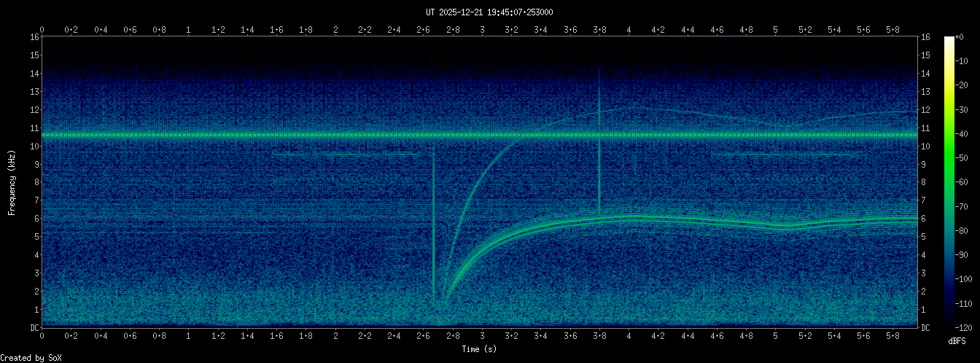Click the DC label on the left frequency axis
The width and height of the screenshot is (980, 363).
pyautogui.click(x=34, y=328)
